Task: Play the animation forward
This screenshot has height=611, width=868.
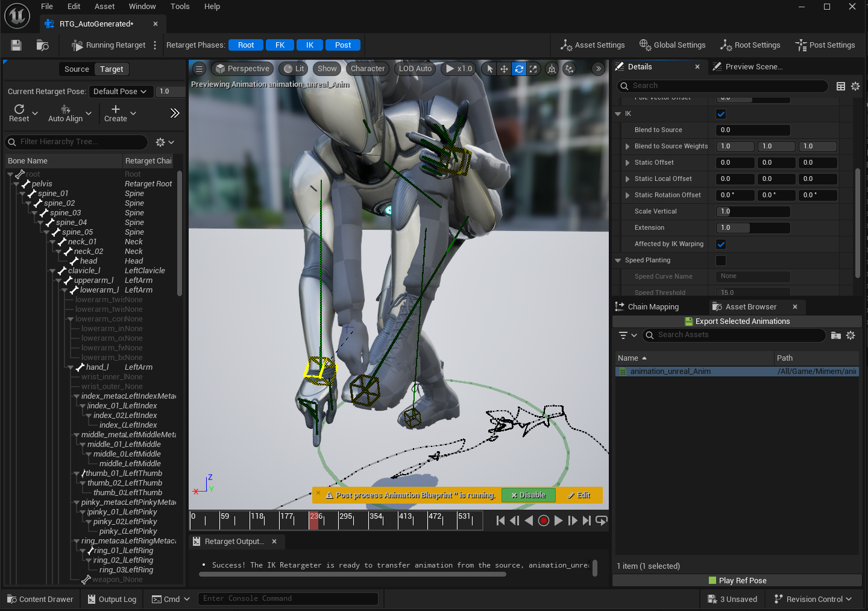Action: point(558,521)
